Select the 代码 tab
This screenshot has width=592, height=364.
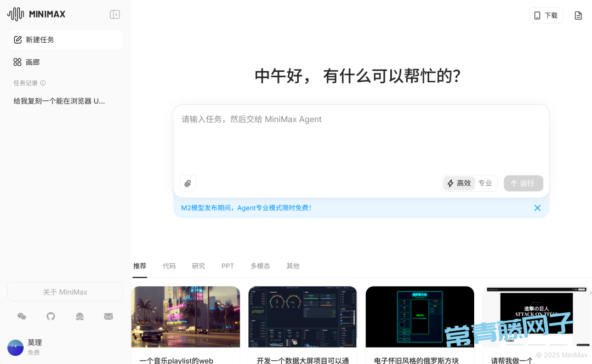coord(169,266)
